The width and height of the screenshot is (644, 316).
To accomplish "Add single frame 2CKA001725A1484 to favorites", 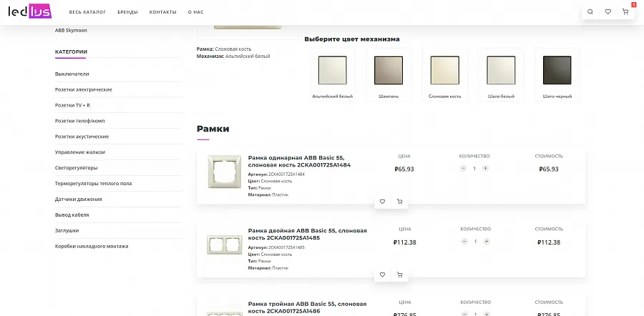I will [382, 202].
